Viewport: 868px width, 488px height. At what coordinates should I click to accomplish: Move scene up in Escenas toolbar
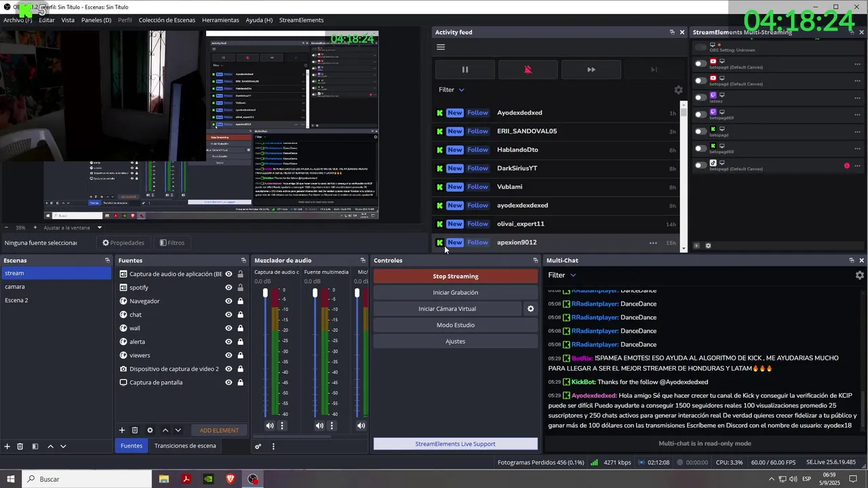point(50,447)
